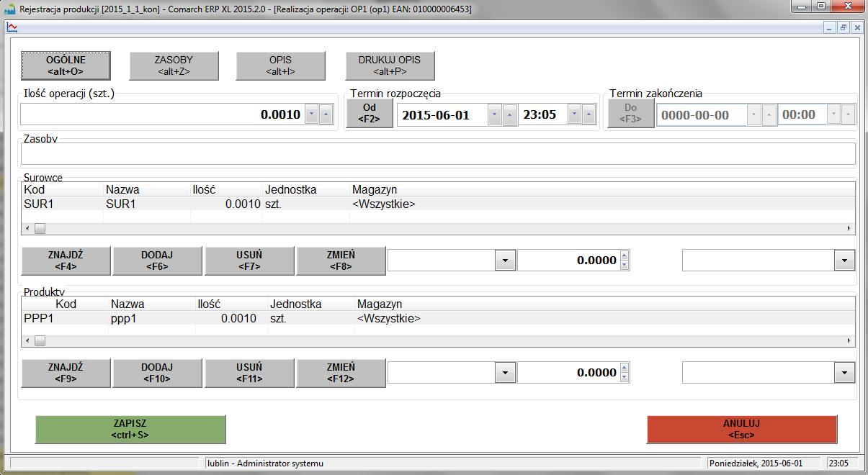The height and width of the screenshot is (475, 868).
Task: Open the Produkty warehouse dropdown on the far right
Action: (x=844, y=372)
